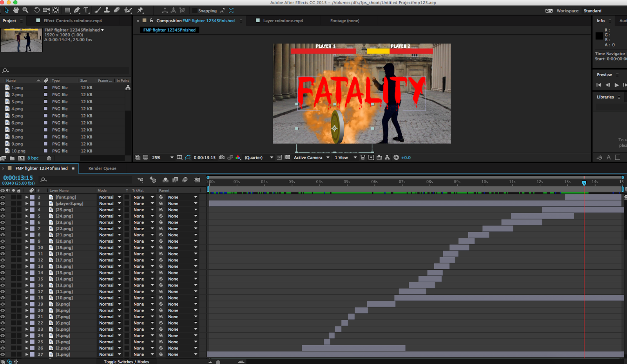Open the 1 View layout dropdown
The image size is (627, 364).
tap(346, 157)
